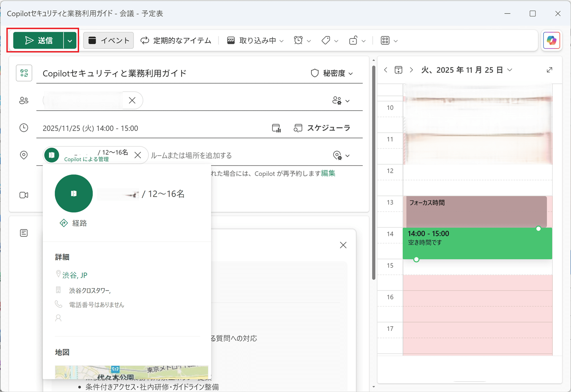571x392 pixels.
Task: Click 定期的なアイテム recurrence option
Action: click(176, 40)
